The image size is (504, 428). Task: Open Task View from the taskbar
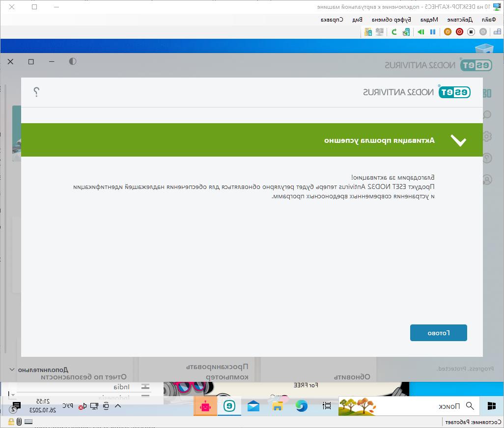pos(327,406)
